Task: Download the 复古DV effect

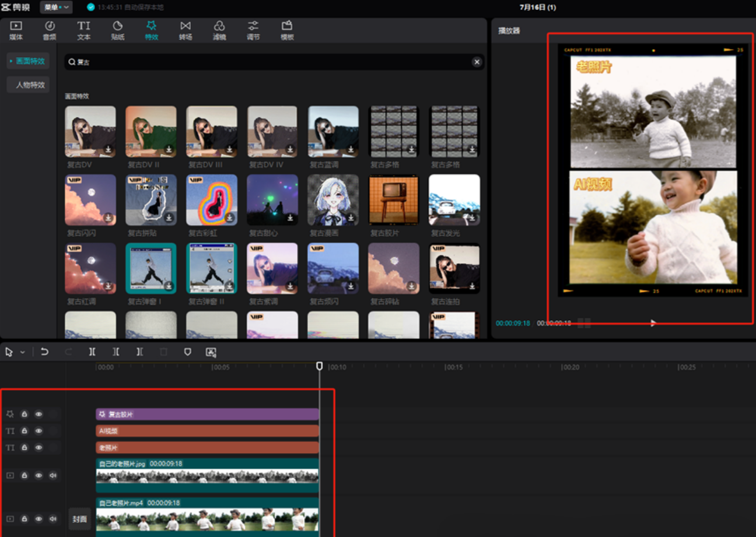Action: point(108,150)
